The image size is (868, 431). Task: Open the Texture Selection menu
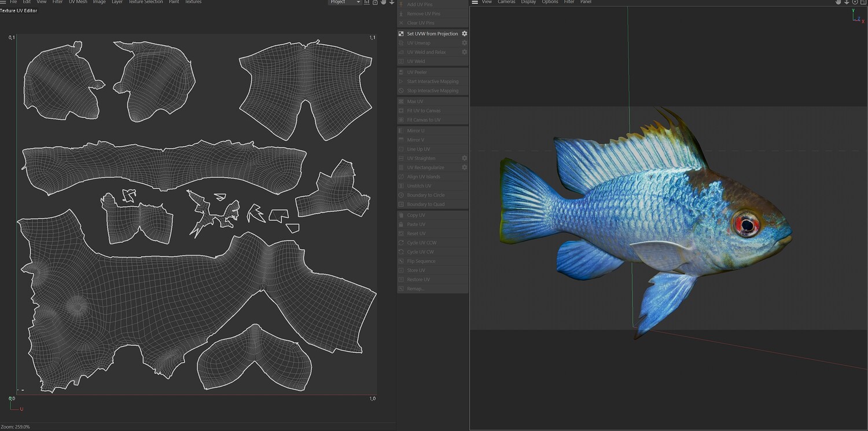[146, 2]
